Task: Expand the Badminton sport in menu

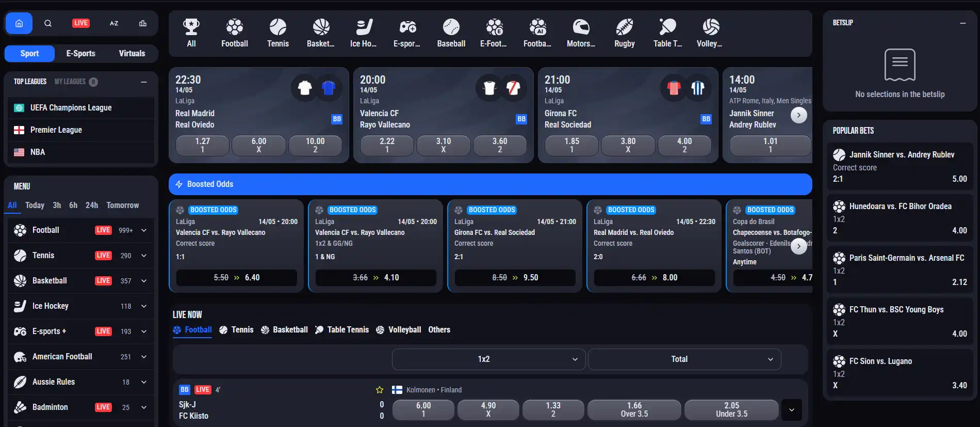Action: tap(144, 407)
